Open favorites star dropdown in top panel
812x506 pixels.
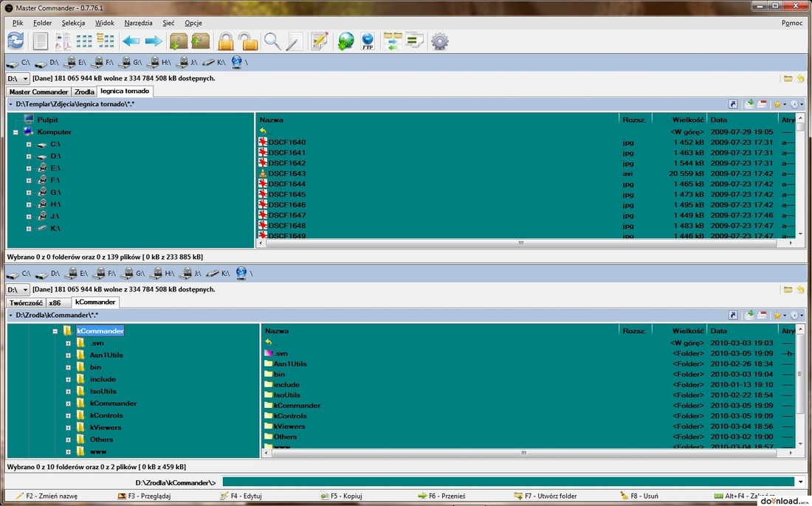(780, 104)
